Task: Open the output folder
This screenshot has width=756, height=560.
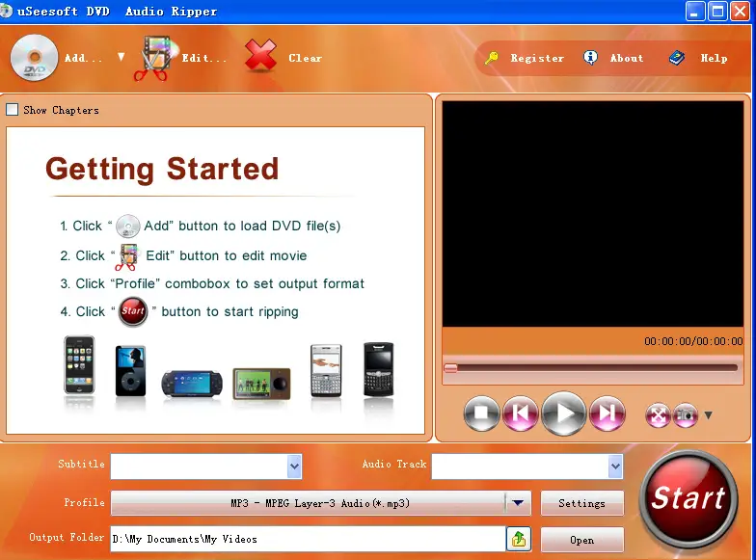Action: click(582, 540)
